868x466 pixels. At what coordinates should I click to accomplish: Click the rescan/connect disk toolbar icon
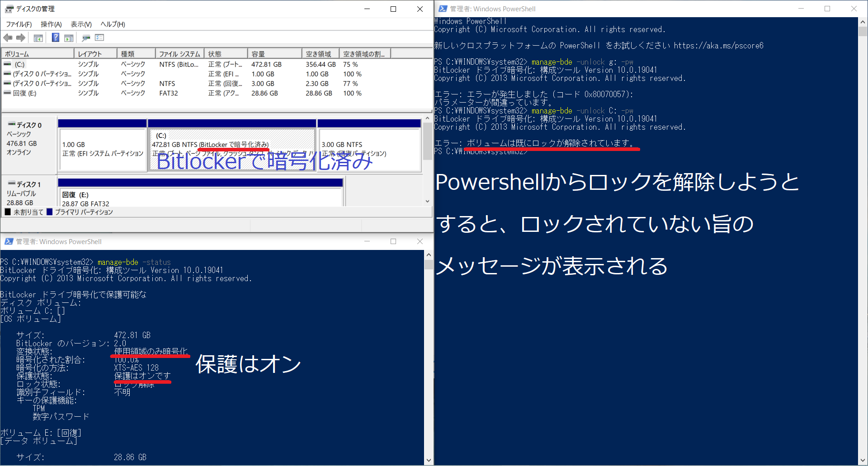coord(86,38)
